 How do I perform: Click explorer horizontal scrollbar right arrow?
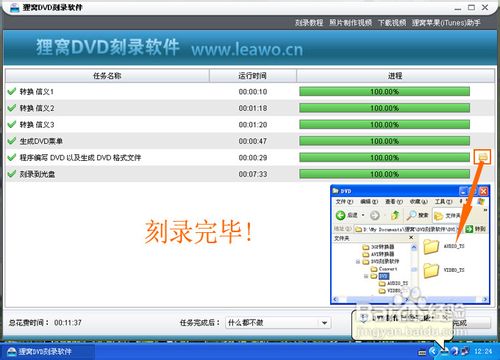pos(486,299)
